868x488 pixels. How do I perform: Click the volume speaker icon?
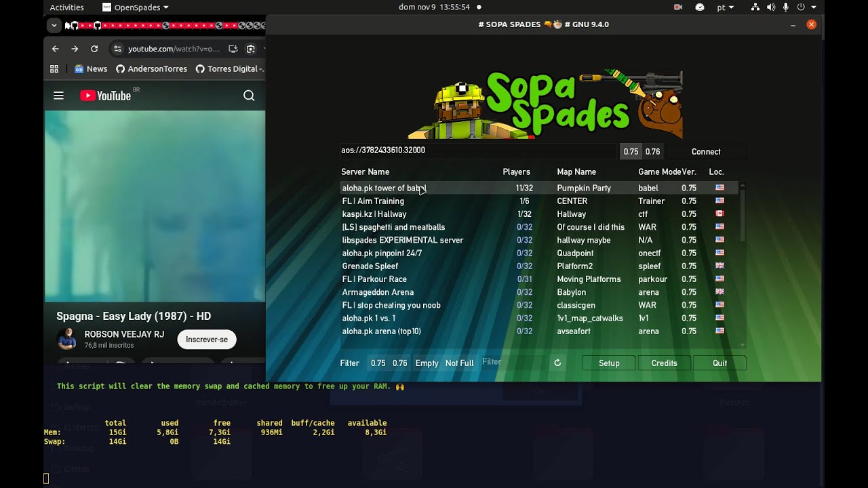tap(771, 7)
